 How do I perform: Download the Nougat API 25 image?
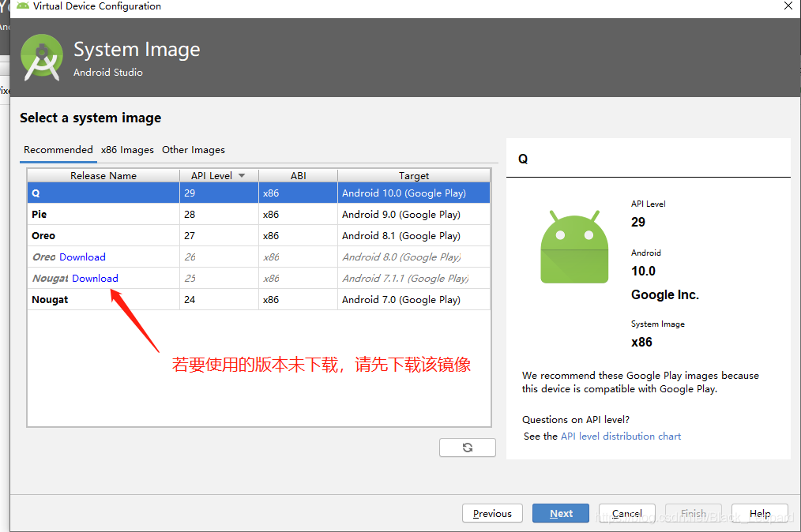click(95, 279)
